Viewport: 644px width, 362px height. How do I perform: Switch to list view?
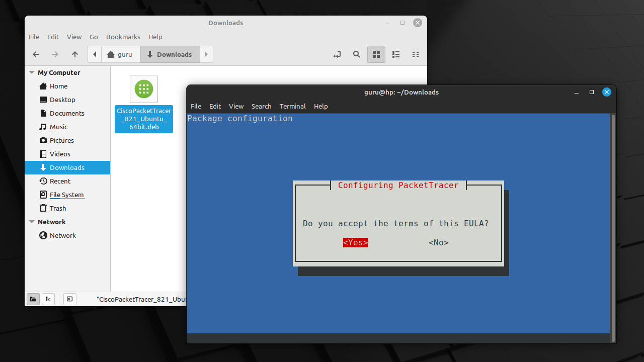(x=396, y=54)
